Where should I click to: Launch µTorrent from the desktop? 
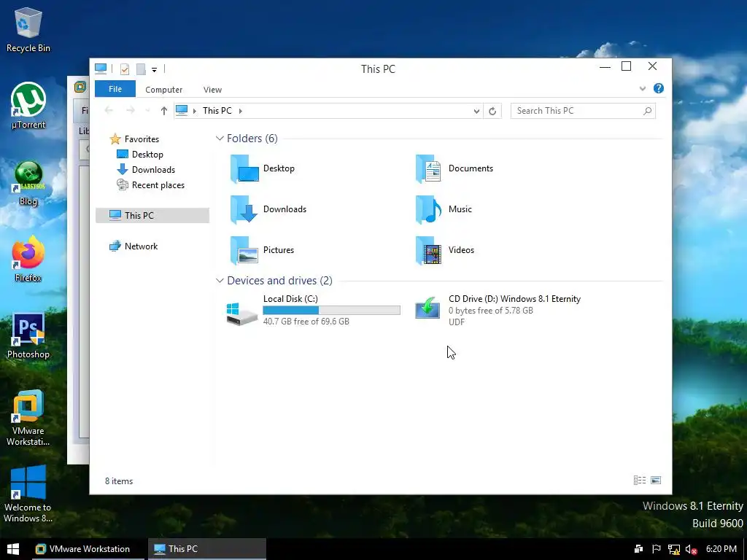point(28,106)
